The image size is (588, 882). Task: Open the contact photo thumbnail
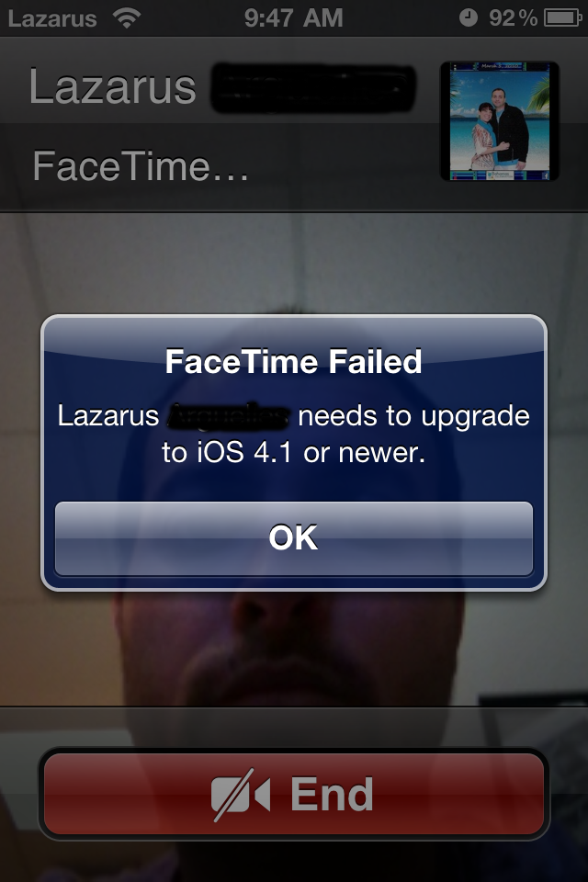499,121
